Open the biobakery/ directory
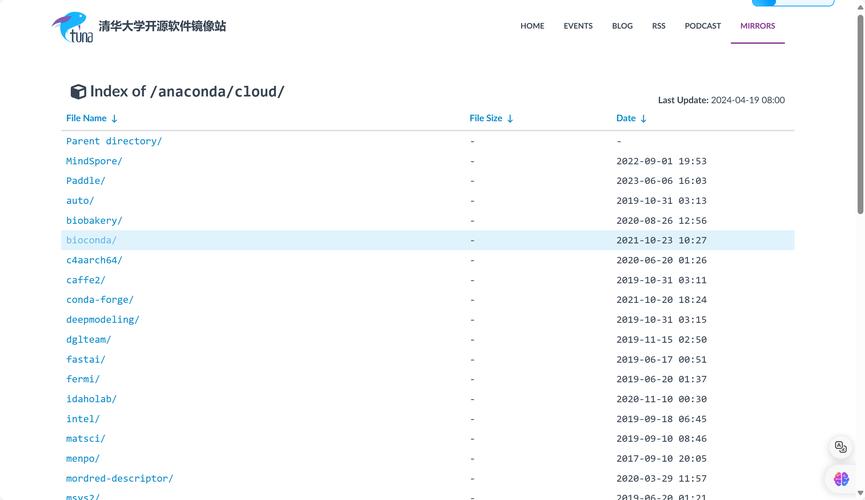The width and height of the screenshot is (865, 500). pos(94,221)
